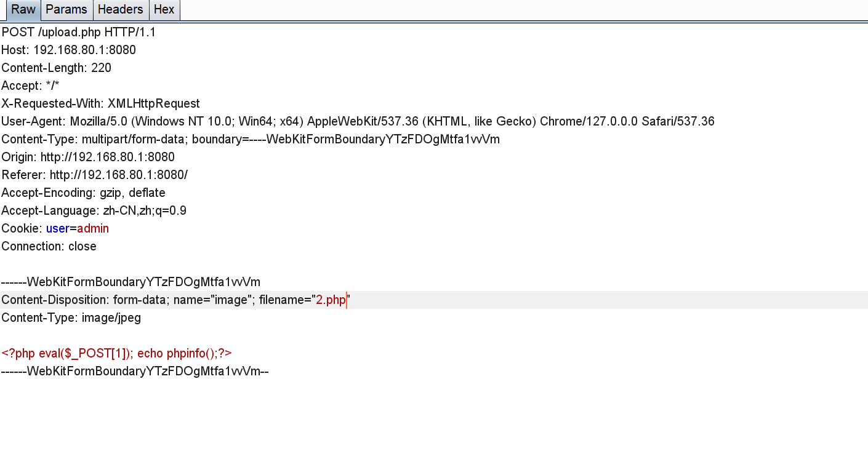Viewport: 868px width, 451px height.
Task: Click the X-Requested-With: XMLHttpRequest line
Action: tap(100, 103)
